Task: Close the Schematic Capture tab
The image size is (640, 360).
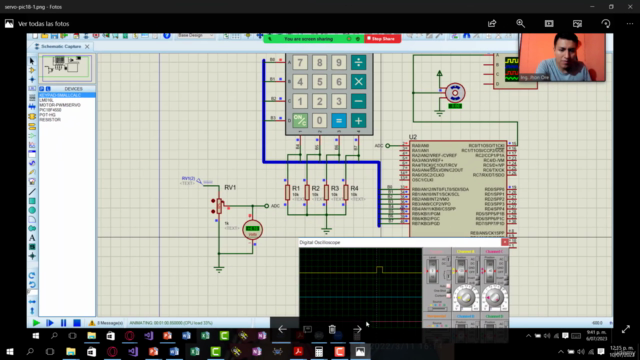Action: coord(87,47)
